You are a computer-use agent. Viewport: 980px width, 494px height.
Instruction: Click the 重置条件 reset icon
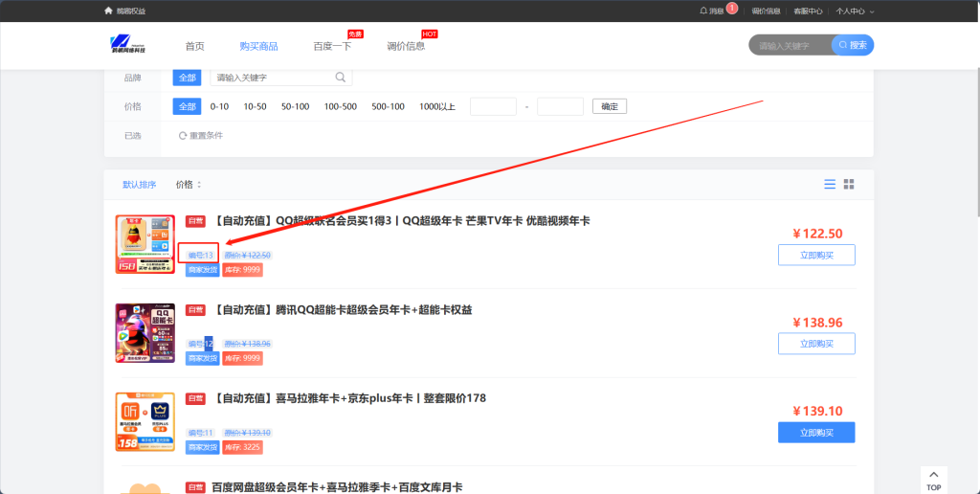[x=183, y=136]
